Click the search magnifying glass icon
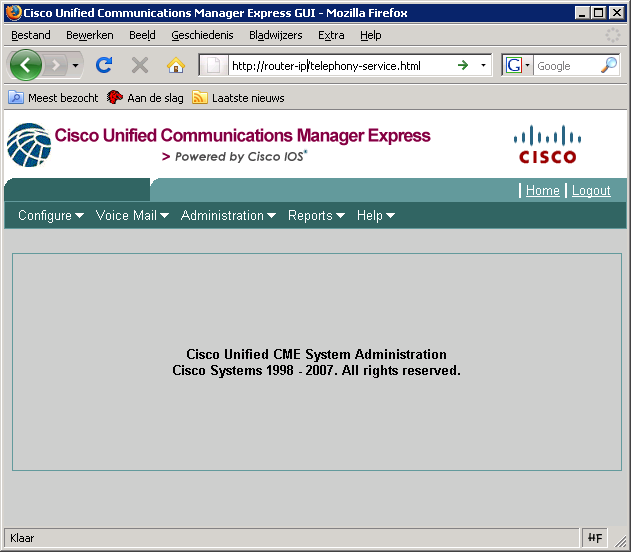The image size is (631, 552). pos(608,66)
